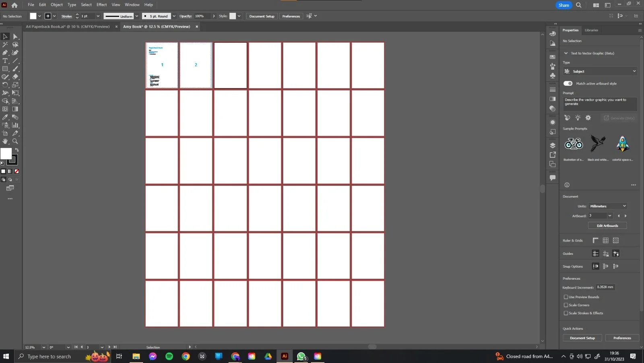The image size is (644, 363).
Task: Click the Edit Artboards button
Action: pyautogui.click(x=607, y=226)
